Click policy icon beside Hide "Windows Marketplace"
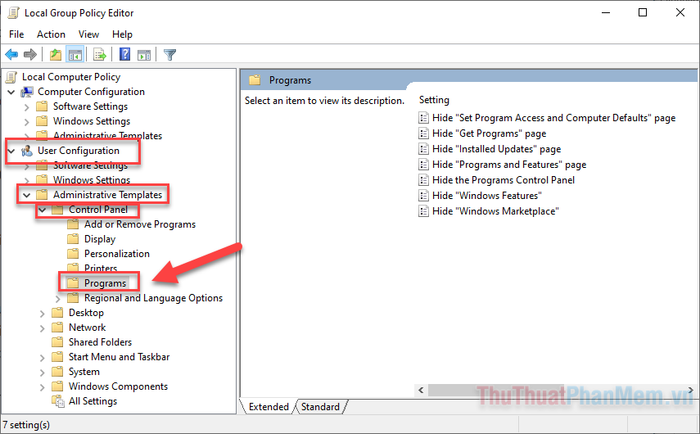Viewport: 700px width, 434px height. (x=423, y=211)
